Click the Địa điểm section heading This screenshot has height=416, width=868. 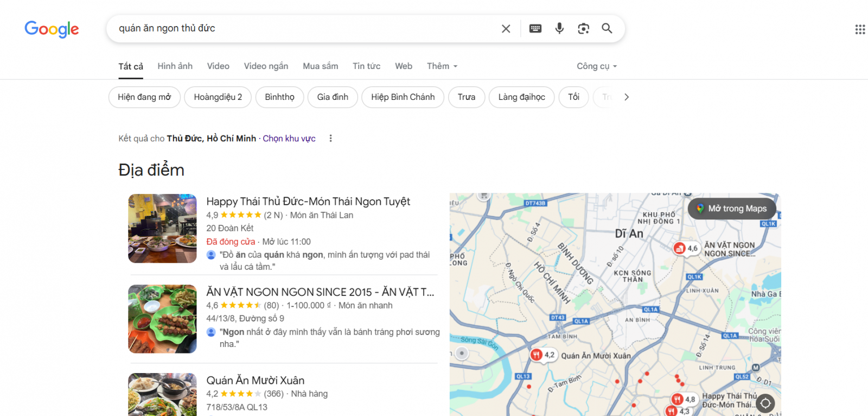click(x=151, y=170)
